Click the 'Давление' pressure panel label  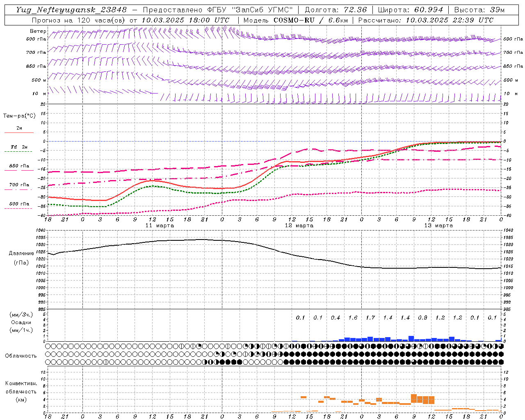[x=21, y=253]
